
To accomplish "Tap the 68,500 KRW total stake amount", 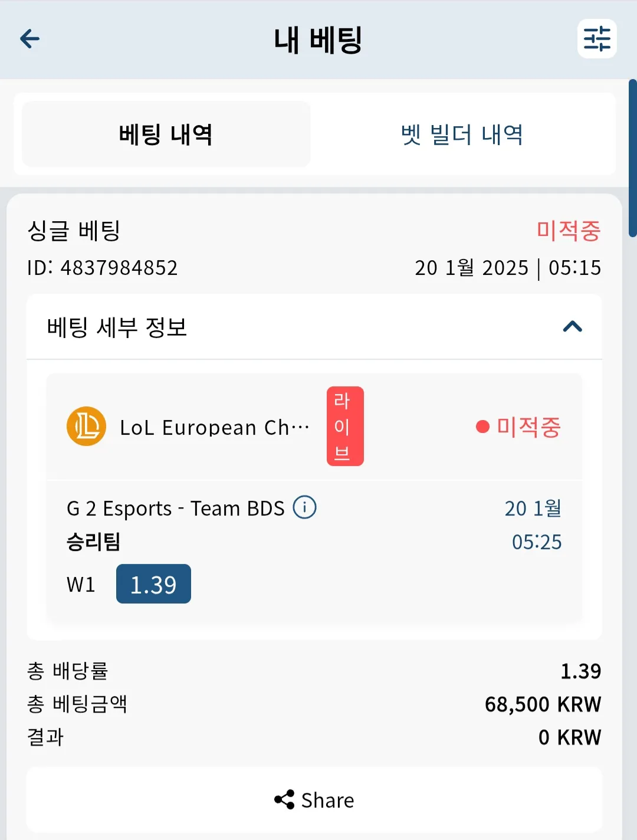I will (x=543, y=704).
